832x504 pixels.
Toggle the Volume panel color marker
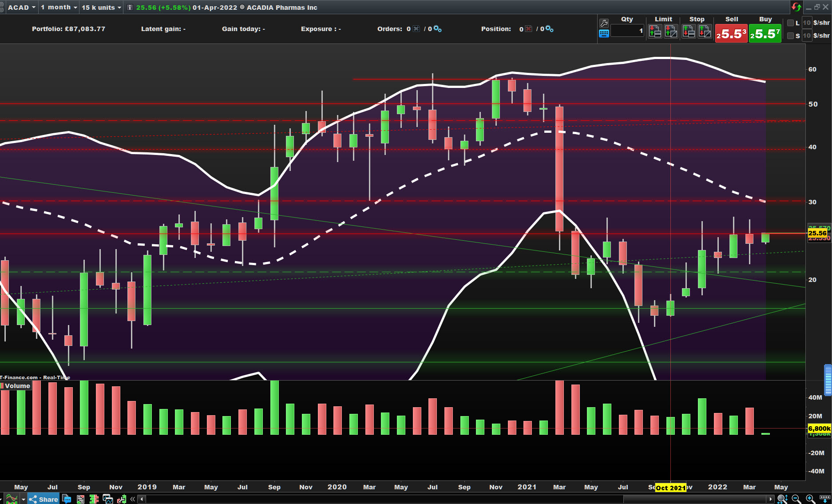(2, 385)
